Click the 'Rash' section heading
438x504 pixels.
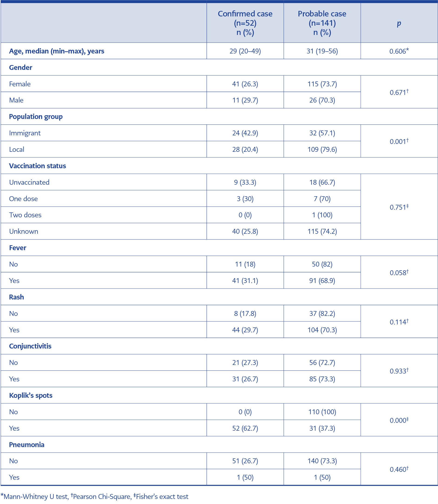pyautogui.click(x=16, y=297)
